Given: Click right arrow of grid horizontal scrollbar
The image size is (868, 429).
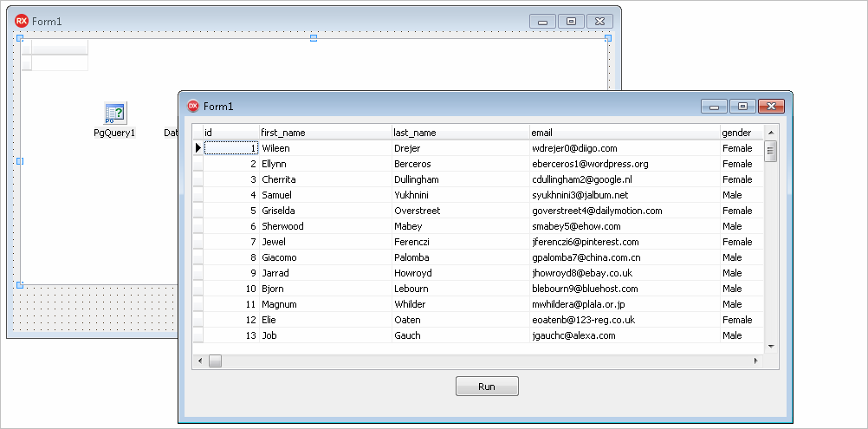Looking at the screenshot, I should [x=756, y=361].
